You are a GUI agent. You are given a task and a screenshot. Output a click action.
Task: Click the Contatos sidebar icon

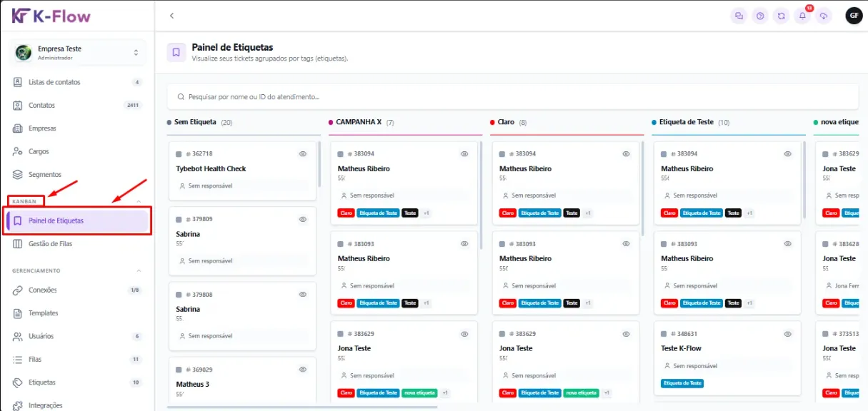pos(18,106)
